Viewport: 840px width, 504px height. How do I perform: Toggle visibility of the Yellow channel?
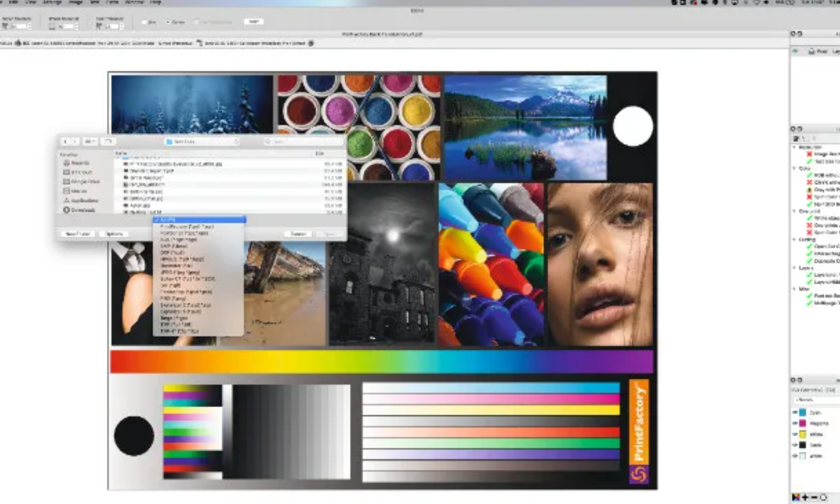[x=795, y=434]
